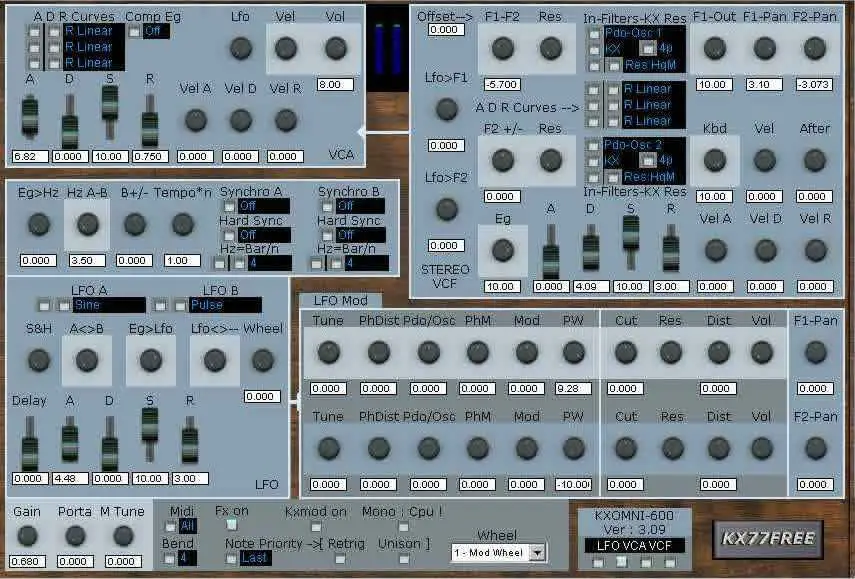Click top-row Tune knob in LFO Mod
The height and width of the screenshot is (579, 855).
tap(328, 353)
